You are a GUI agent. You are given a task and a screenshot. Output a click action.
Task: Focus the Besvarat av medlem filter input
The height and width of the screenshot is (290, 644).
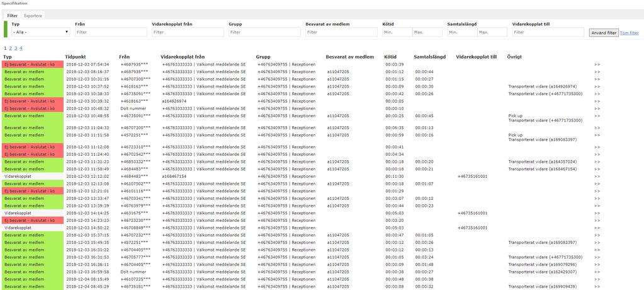click(x=341, y=32)
